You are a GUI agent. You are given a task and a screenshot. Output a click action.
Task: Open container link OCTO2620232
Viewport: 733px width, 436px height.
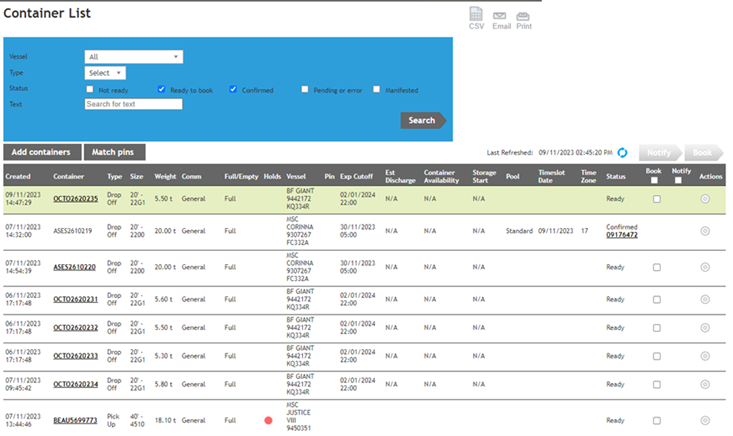point(76,328)
